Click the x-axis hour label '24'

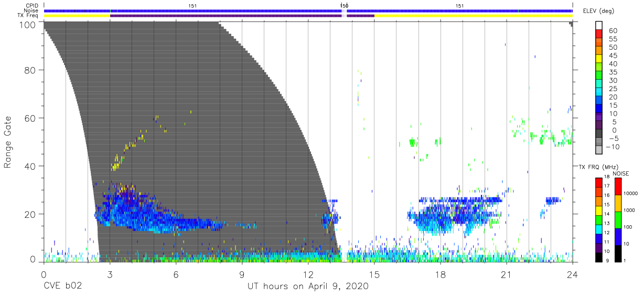573,274
